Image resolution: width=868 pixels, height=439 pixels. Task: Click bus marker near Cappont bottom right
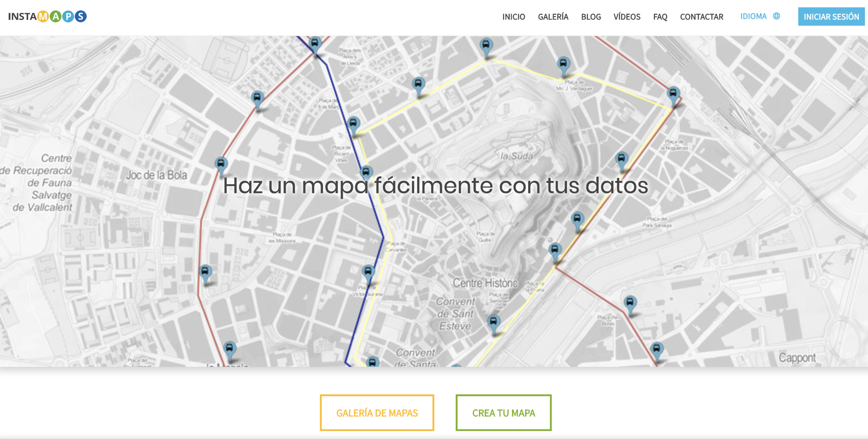pos(657,348)
